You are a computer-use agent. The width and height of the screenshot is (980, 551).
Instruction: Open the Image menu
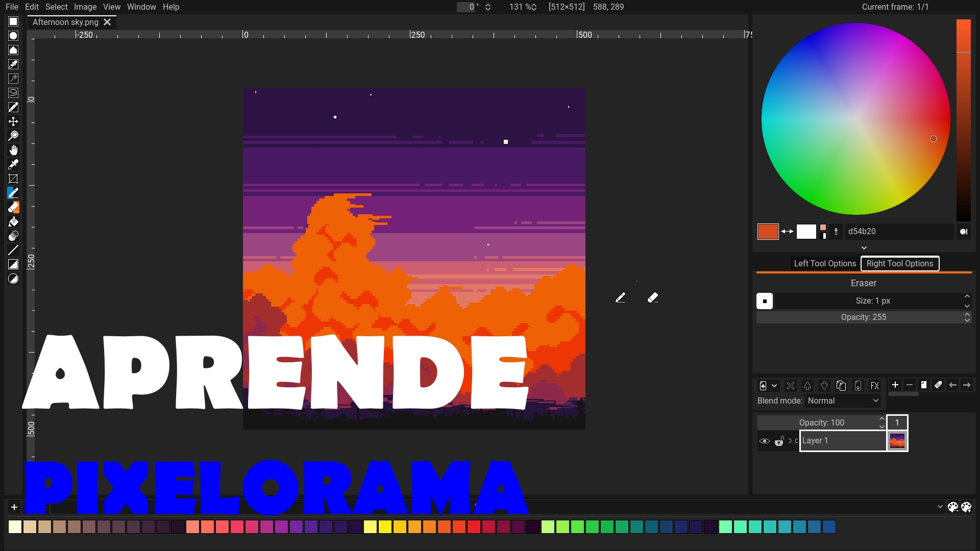tap(85, 7)
